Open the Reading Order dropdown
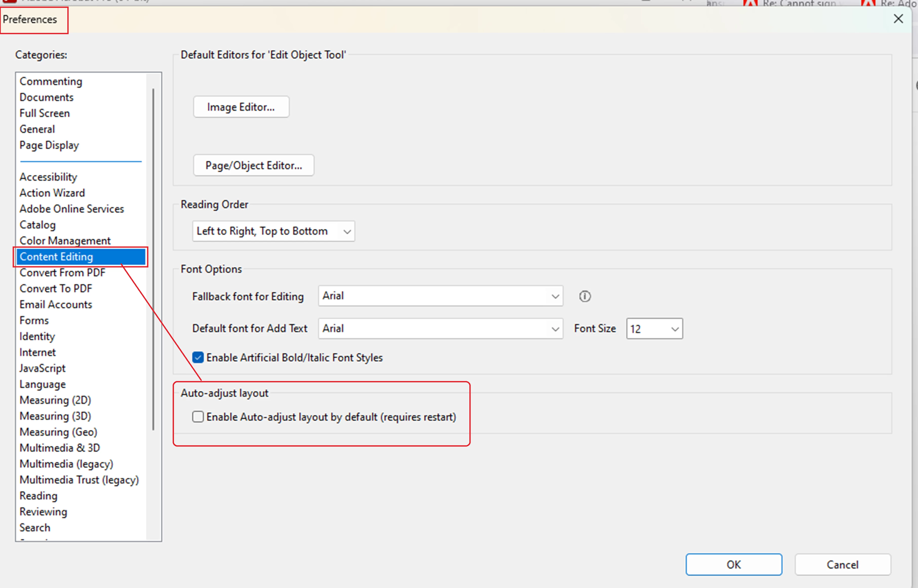The width and height of the screenshot is (918, 588). [273, 231]
